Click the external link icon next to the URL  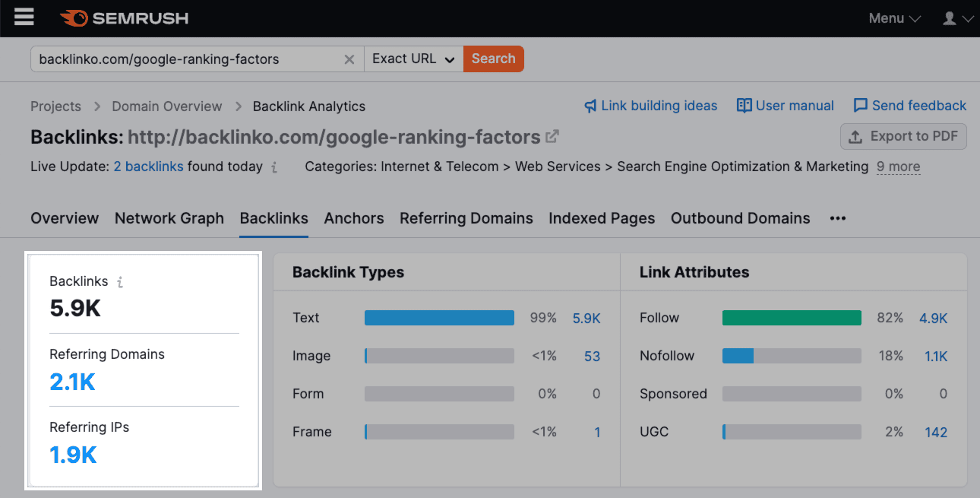click(552, 137)
